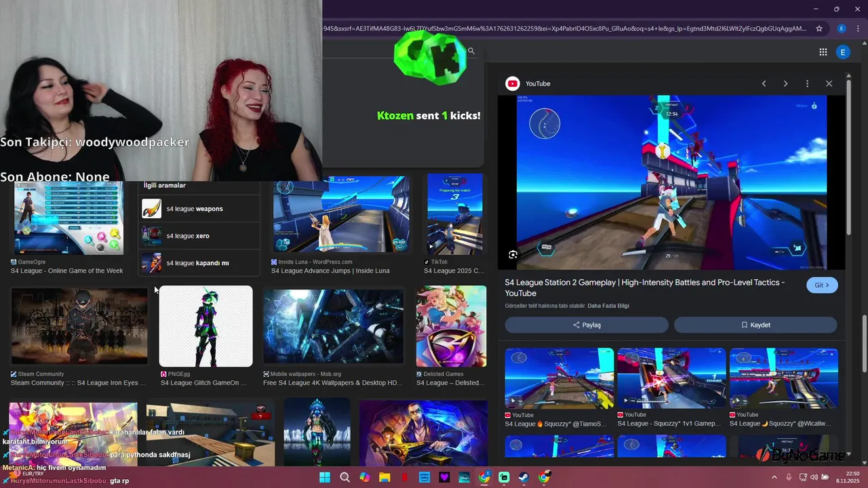Viewport: 868px width, 488px height.
Task: Click the Kaydet save button
Action: (x=755, y=325)
